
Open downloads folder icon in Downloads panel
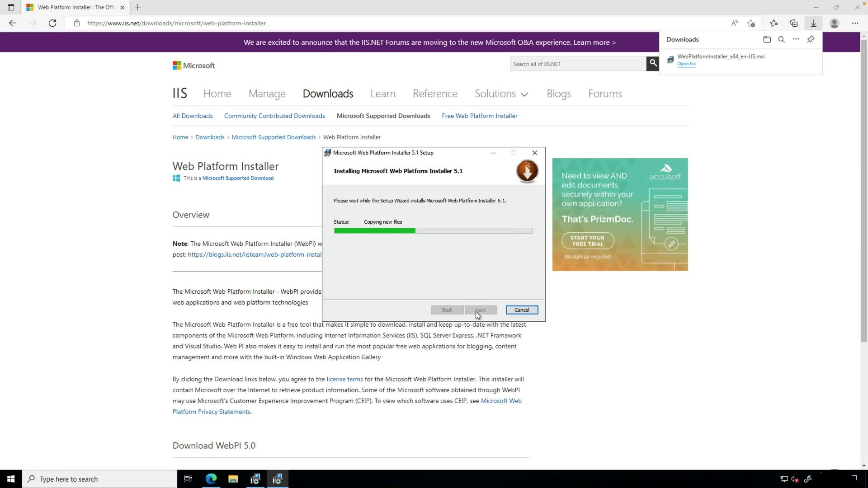click(767, 39)
